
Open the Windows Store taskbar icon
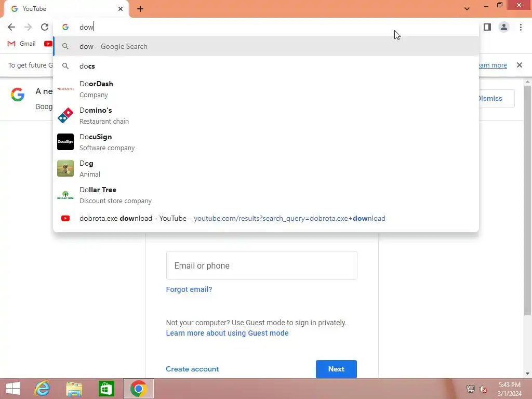(x=106, y=389)
